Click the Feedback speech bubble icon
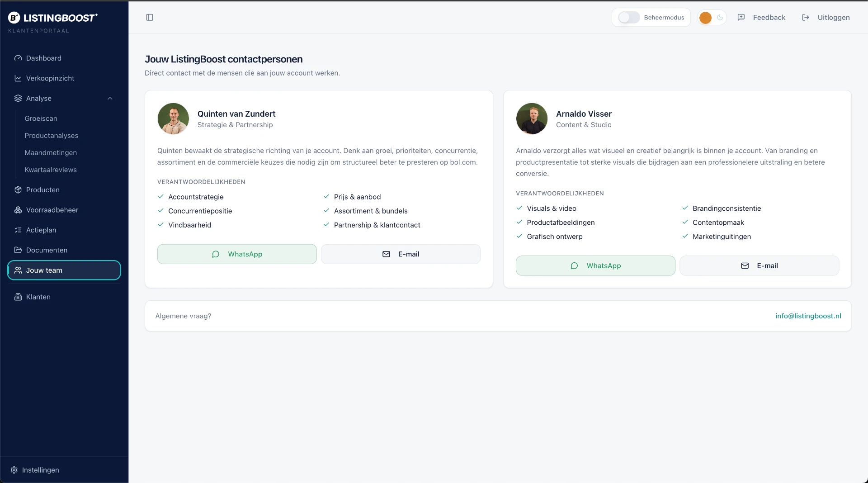 [x=741, y=17]
